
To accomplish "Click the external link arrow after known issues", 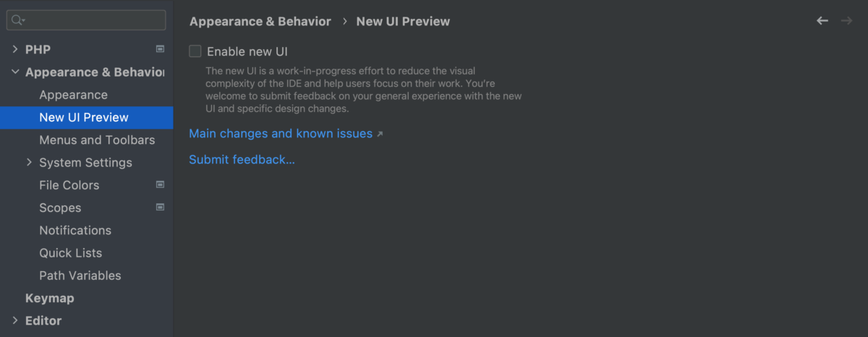I will pos(380,135).
